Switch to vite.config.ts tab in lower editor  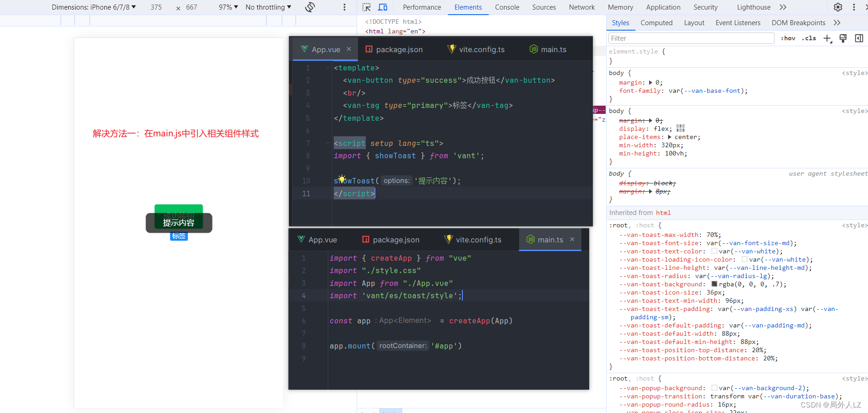tap(473, 240)
